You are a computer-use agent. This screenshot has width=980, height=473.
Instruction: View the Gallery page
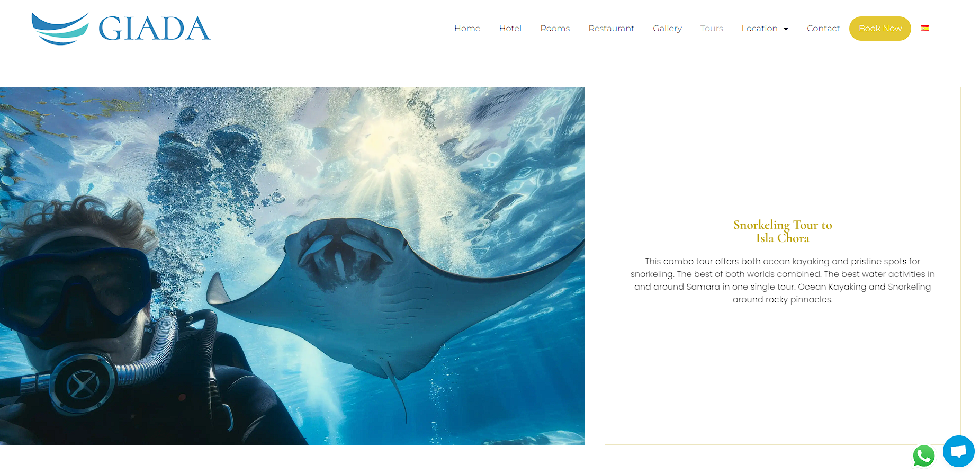pyautogui.click(x=667, y=29)
